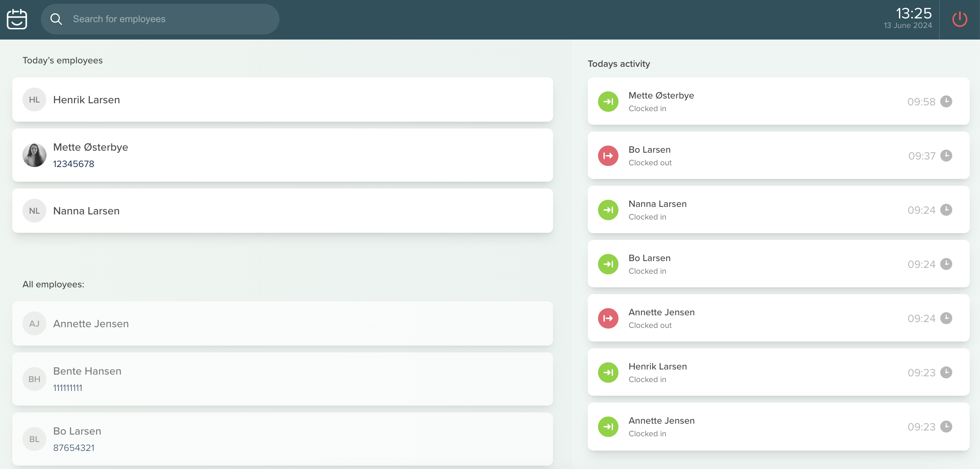Click the app logo icon in top-left corner
The image size is (980, 469).
coord(17,19)
